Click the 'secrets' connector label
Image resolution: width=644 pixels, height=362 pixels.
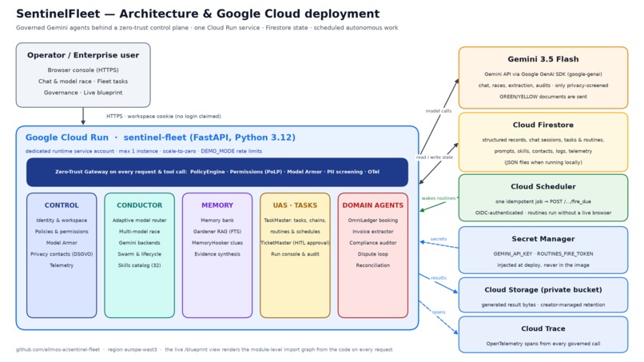tap(438, 239)
